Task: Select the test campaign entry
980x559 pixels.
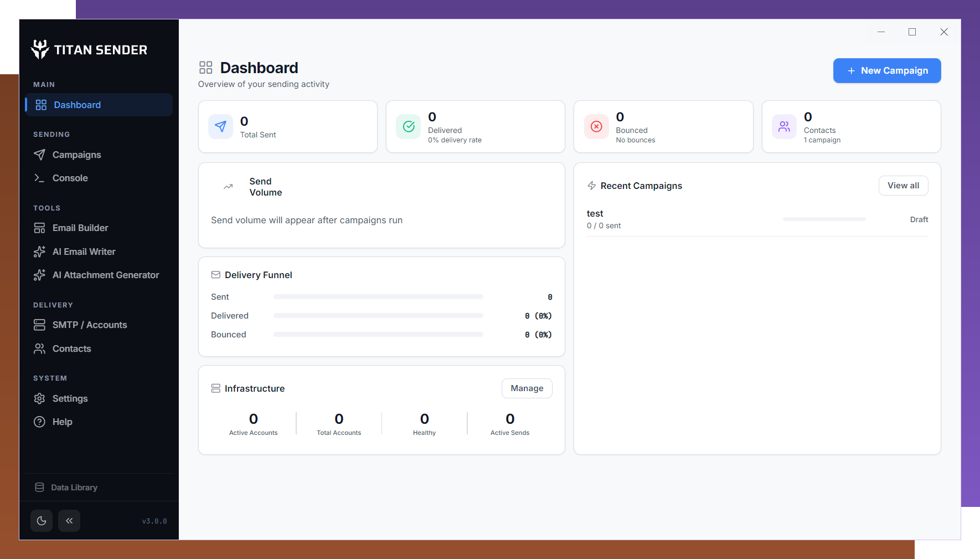Action: click(x=595, y=213)
